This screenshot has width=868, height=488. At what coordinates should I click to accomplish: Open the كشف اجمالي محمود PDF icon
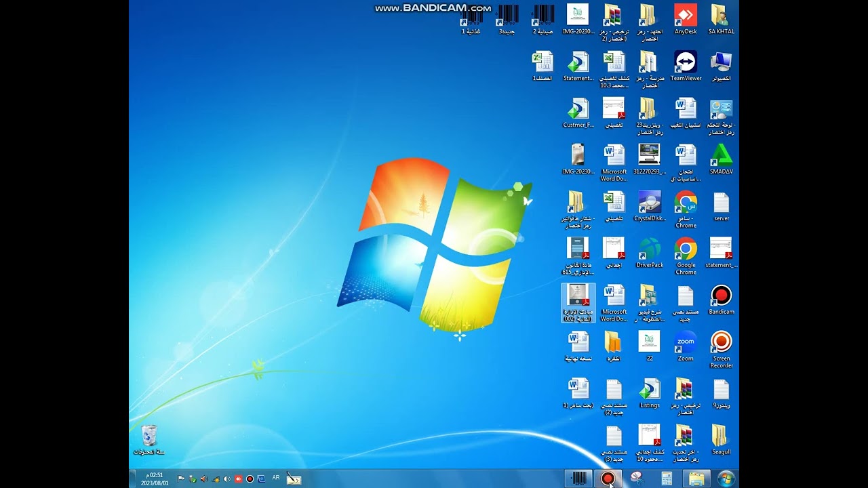(x=650, y=443)
